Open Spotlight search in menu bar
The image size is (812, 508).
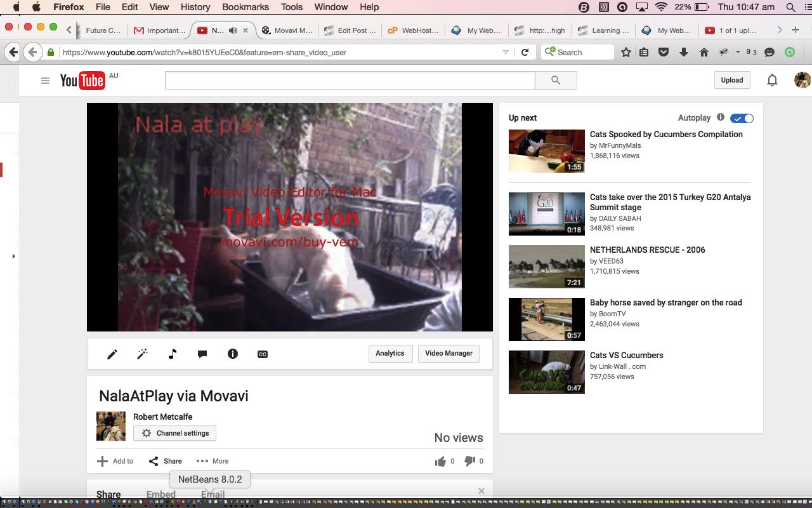(x=790, y=7)
